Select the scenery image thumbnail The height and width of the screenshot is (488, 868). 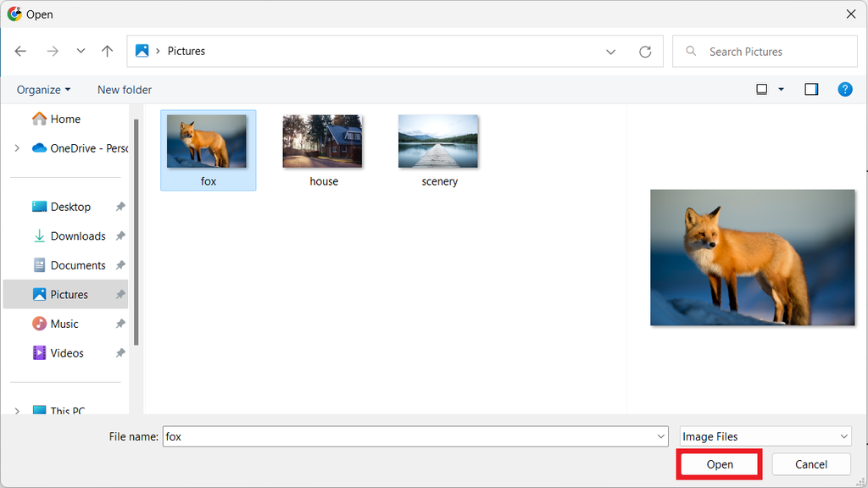click(x=438, y=141)
